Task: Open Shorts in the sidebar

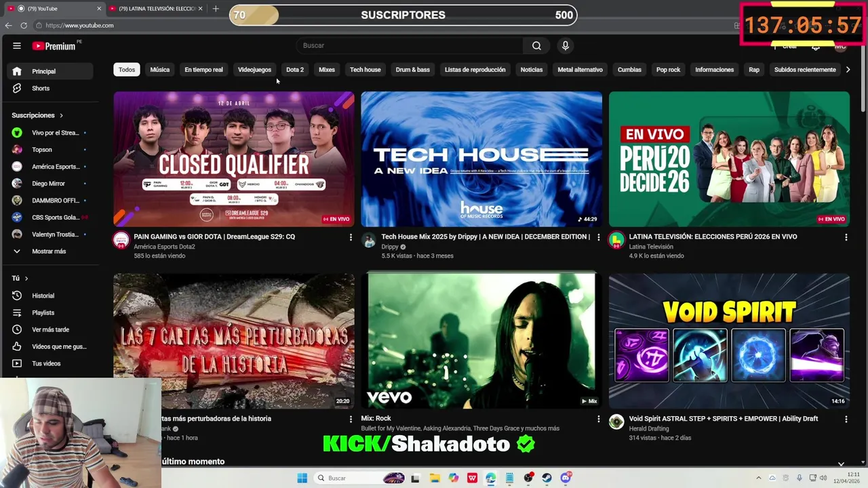Action: (50, 88)
